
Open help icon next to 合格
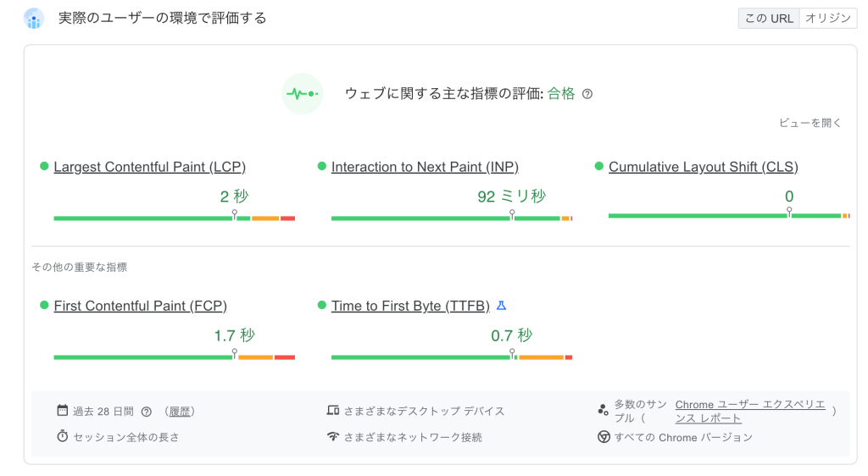(x=587, y=94)
